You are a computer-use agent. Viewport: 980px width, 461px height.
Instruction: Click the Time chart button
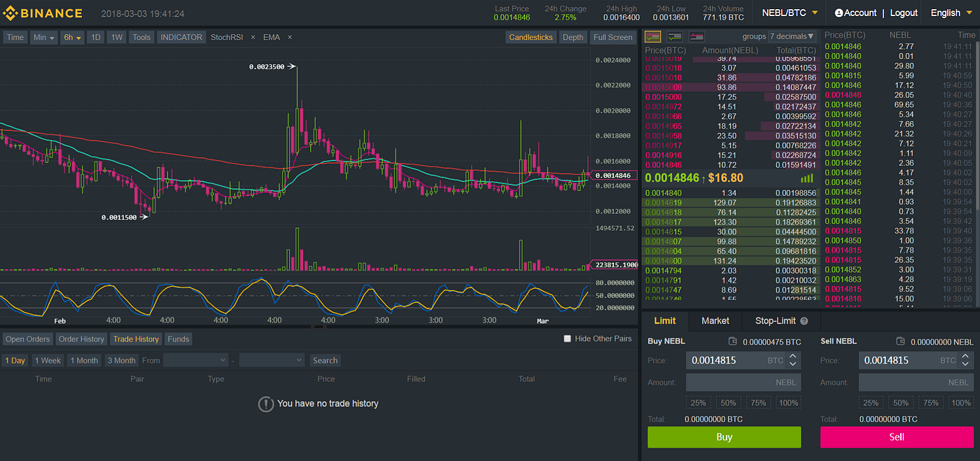tap(15, 37)
